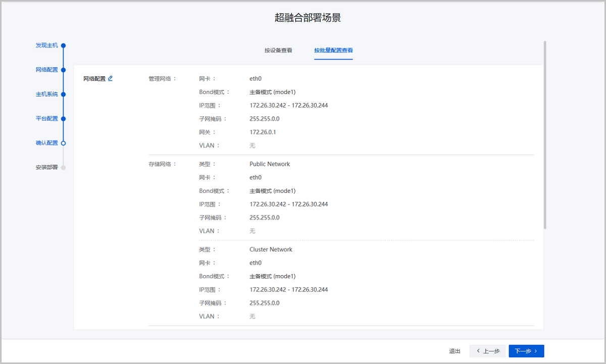
Task: Click the 超融合部署场景 page title
Action: point(308,18)
